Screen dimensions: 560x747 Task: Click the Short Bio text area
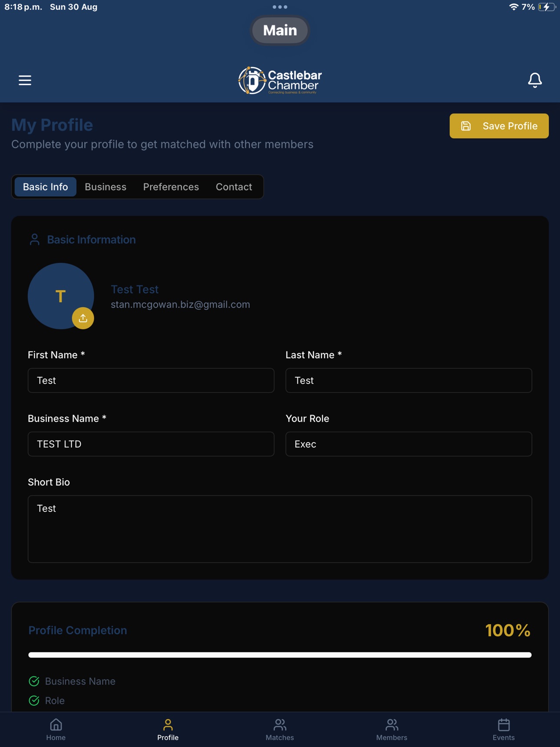tap(280, 529)
